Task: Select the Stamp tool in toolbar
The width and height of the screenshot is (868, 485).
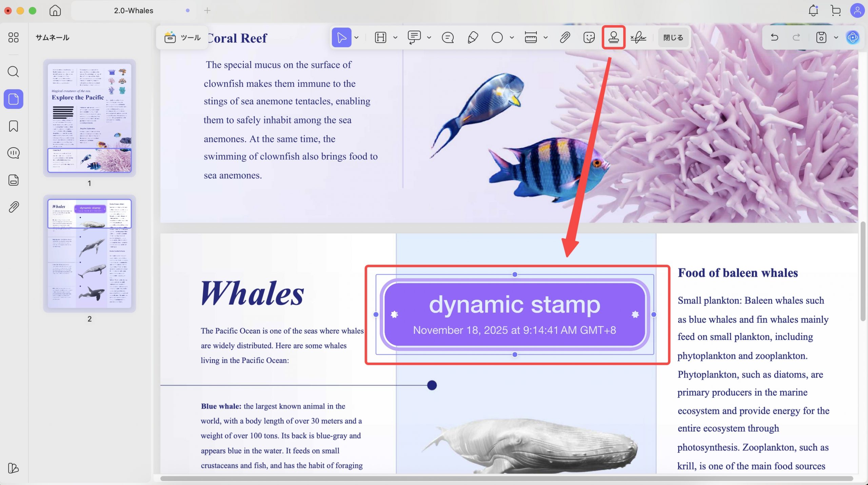Action: (613, 37)
